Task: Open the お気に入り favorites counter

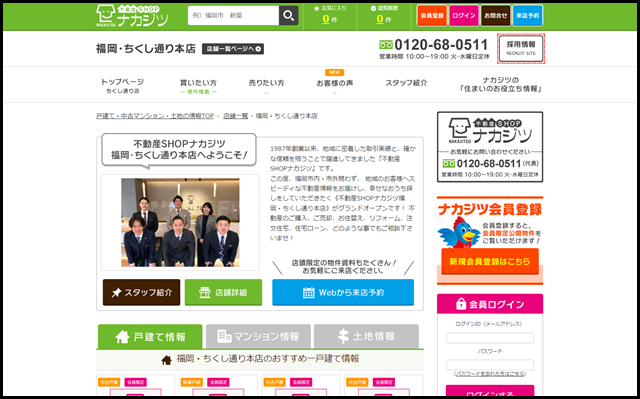Action: tap(330, 15)
